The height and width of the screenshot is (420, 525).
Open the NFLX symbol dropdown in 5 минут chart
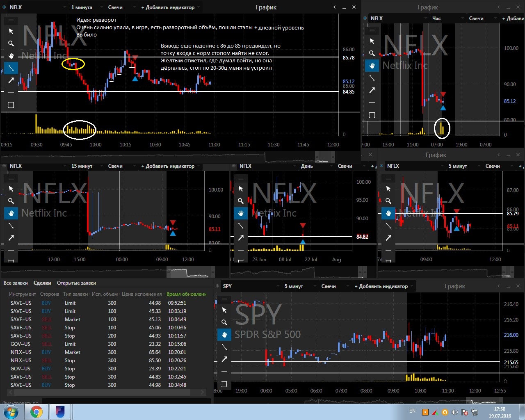(x=415, y=166)
